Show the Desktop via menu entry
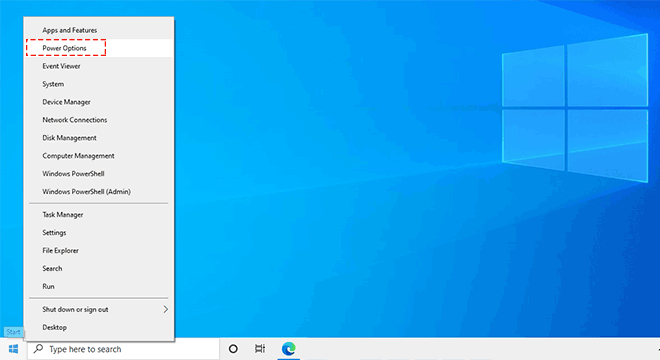The height and width of the screenshot is (360, 660). [x=99, y=327]
